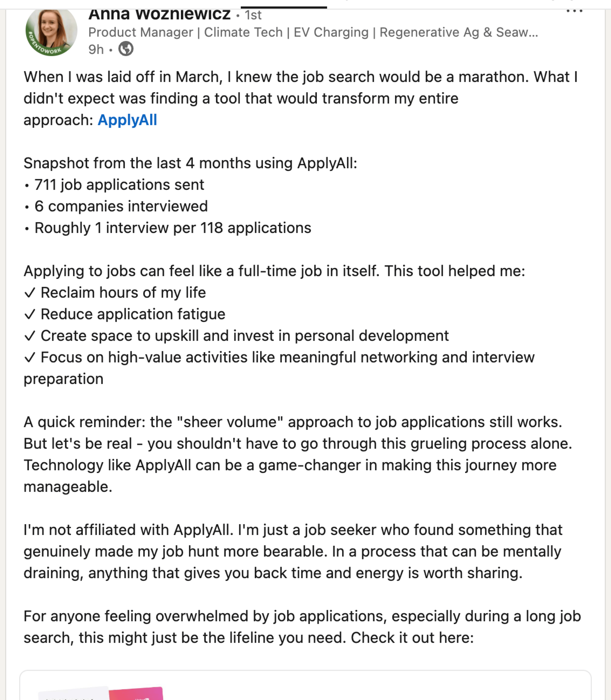Image resolution: width=611 pixels, height=700 pixels.
Task: Click the globe public visibility icon
Action: click(126, 49)
